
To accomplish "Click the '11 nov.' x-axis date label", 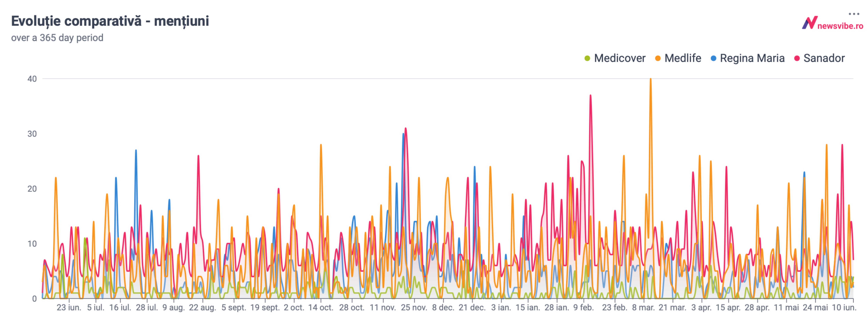I will 383,308.
